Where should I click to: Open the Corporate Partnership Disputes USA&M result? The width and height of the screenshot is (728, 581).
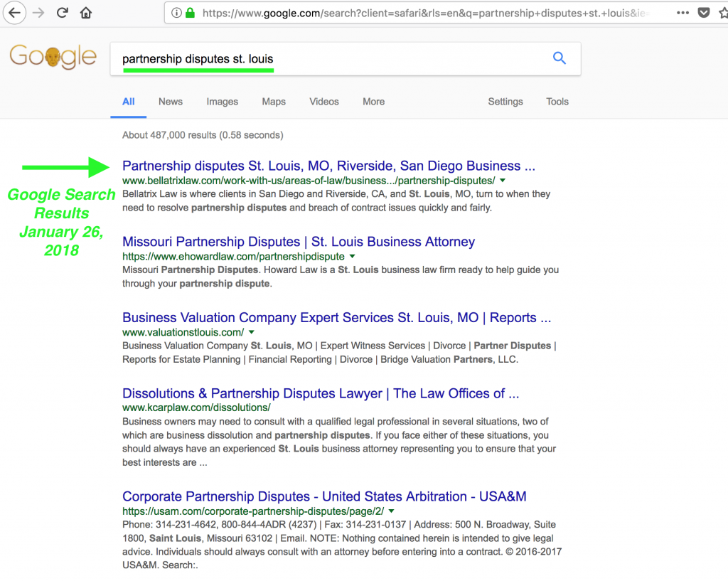pos(324,496)
